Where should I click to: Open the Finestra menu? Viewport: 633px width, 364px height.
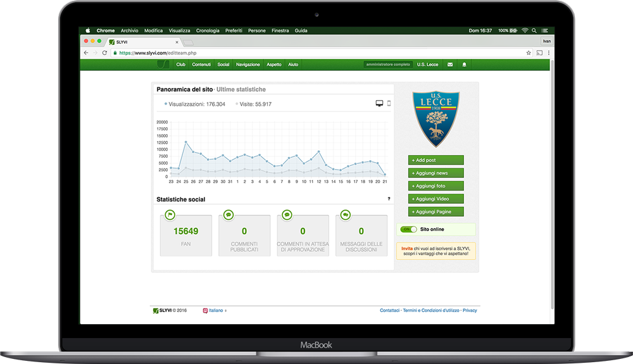[x=280, y=30]
